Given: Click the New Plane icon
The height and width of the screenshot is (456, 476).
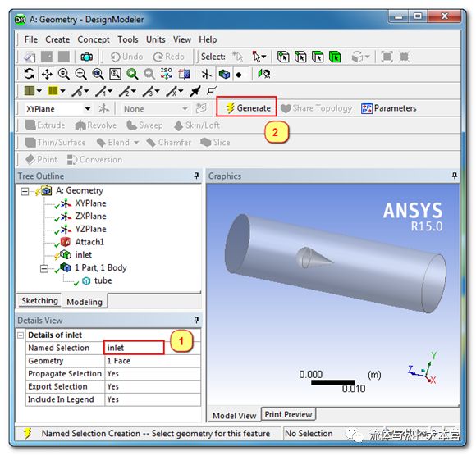Looking at the screenshot, I should 104,108.
